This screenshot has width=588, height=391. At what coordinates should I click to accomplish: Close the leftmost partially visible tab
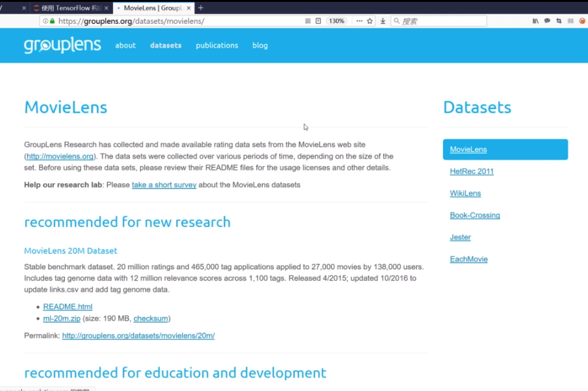click(x=24, y=8)
